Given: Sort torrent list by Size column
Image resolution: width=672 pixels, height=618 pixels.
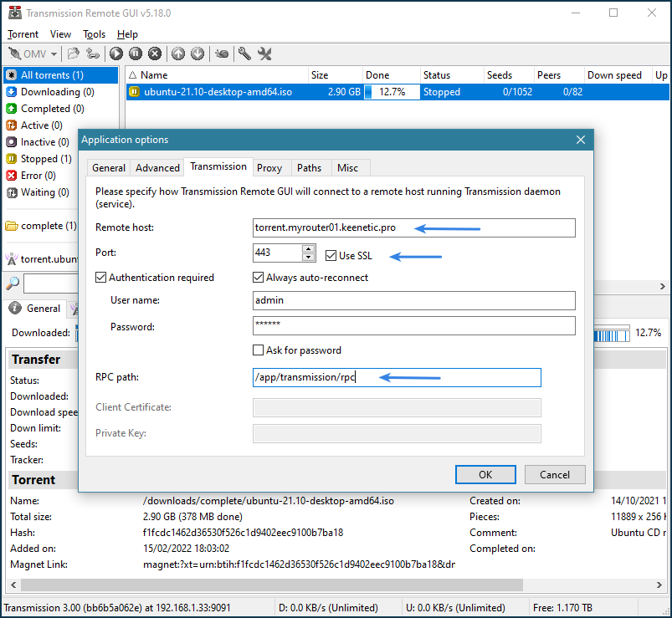Looking at the screenshot, I should tap(336, 75).
